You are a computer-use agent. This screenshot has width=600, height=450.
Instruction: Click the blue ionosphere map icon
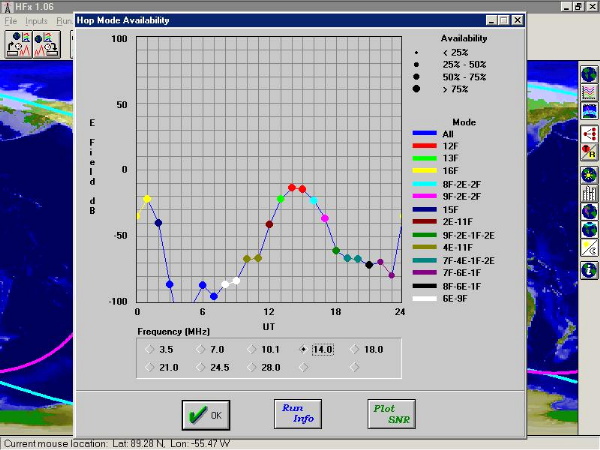(589, 111)
